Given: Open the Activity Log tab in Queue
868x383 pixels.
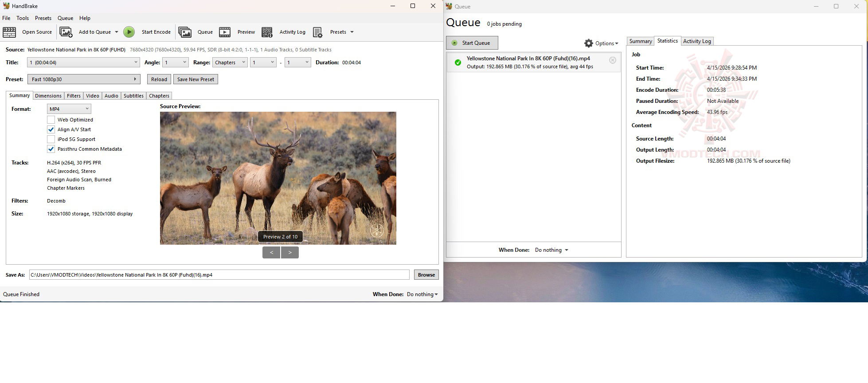Looking at the screenshot, I should click(x=697, y=41).
